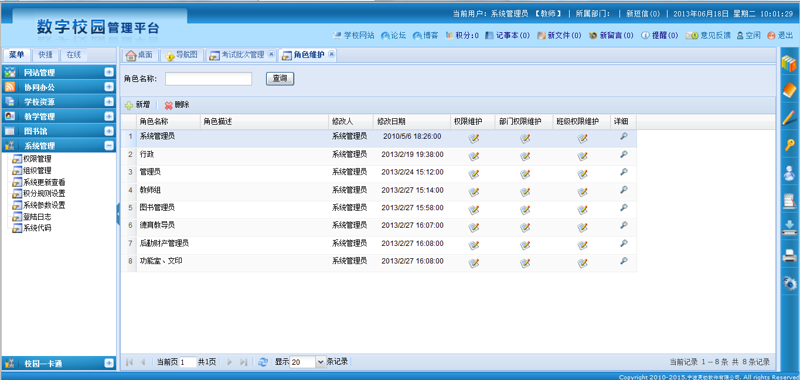The image size is (800, 380).
Task: Open the records-per-page dropdown showing 20
Action: click(x=320, y=362)
